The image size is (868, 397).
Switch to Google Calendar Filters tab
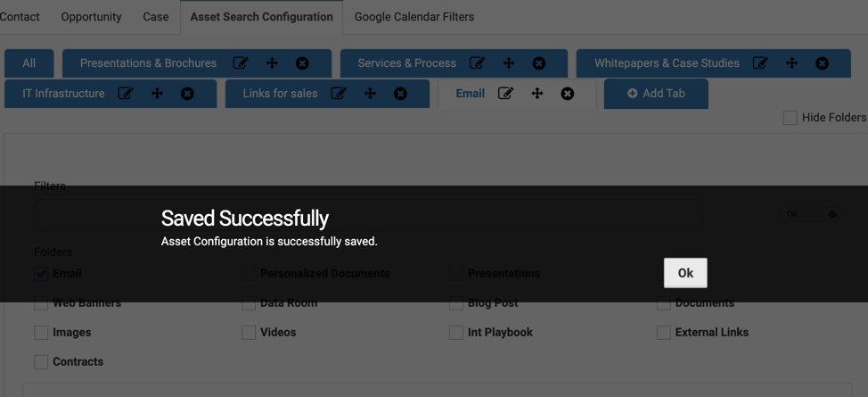[414, 16]
